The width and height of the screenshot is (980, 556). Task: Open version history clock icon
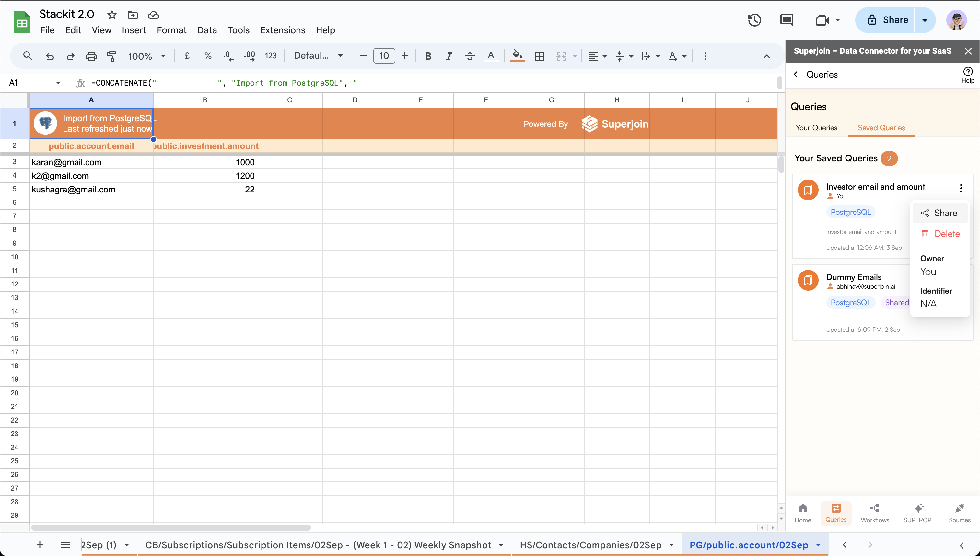coord(754,20)
